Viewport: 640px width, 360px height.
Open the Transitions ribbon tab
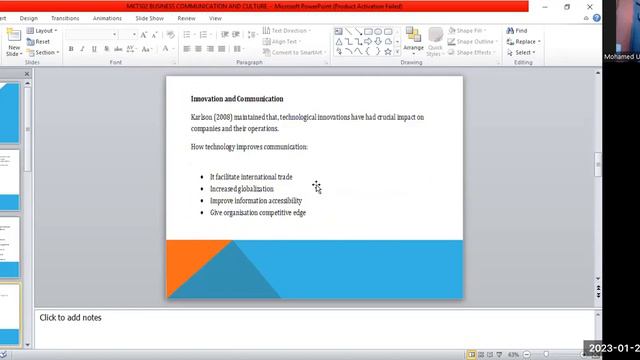tap(65, 18)
